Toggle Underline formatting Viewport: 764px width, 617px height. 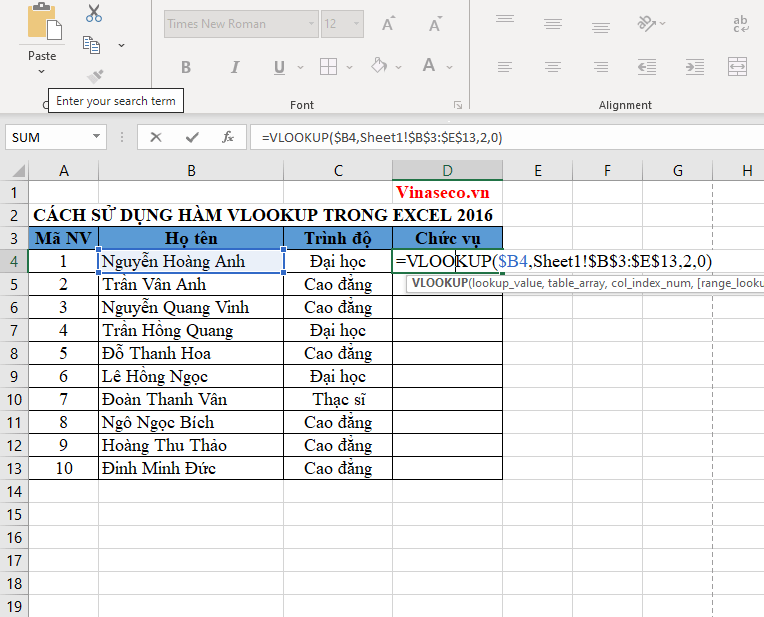278,67
